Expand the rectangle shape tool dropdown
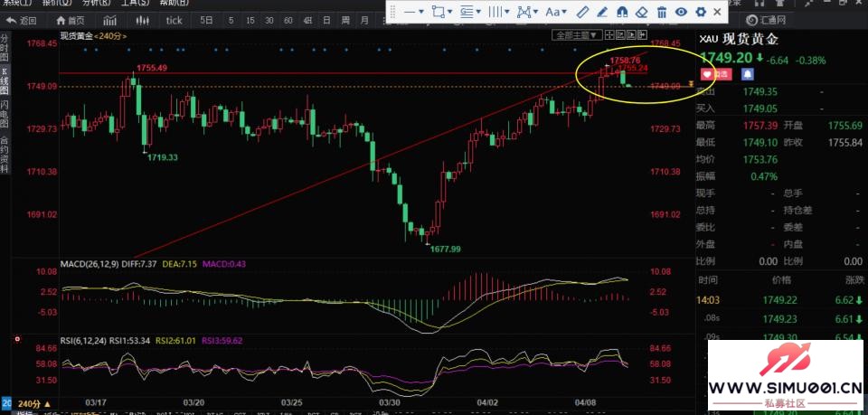The width and height of the screenshot is (868, 415). pos(442,12)
